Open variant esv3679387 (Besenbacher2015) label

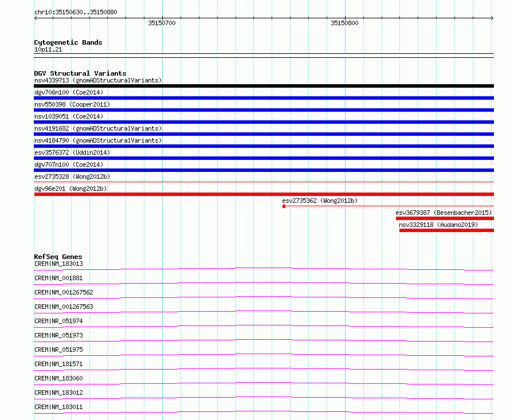point(444,213)
